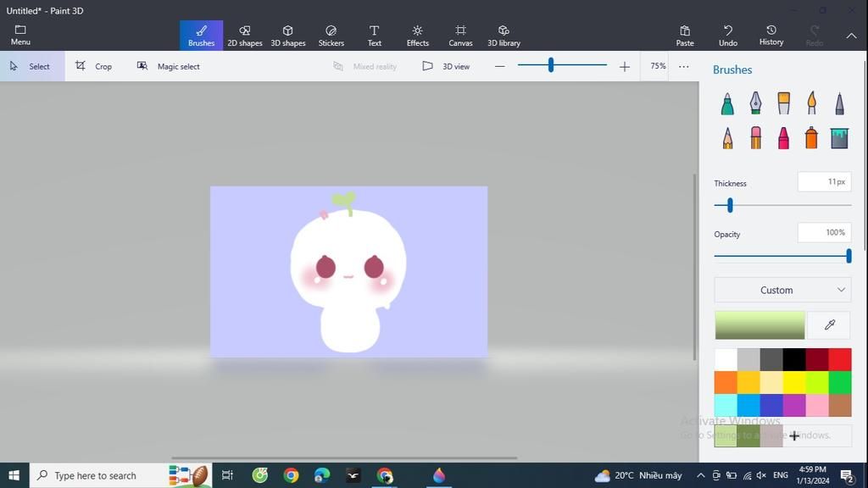
Task: Collapse the ribbon with the chevron
Action: [x=851, y=36]
